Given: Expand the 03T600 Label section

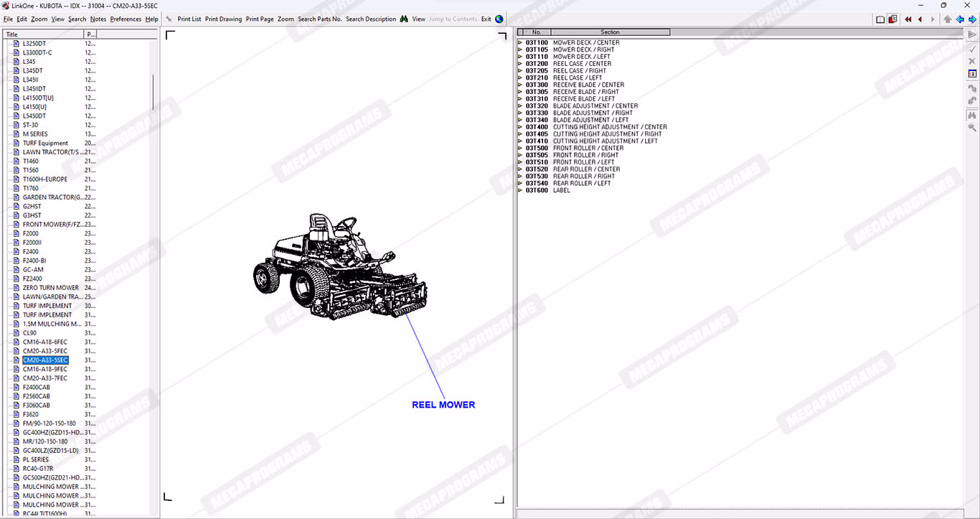Looking at the screenshot, I should [520, 190].
